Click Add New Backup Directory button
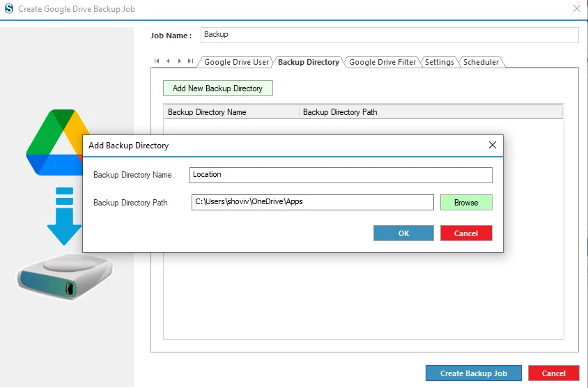The width and height of the screenshot is (588, 388). click(x=218, y=88)
